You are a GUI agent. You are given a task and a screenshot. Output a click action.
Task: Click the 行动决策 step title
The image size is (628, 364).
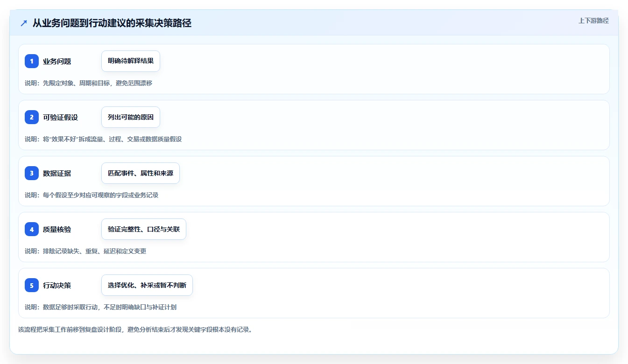[57, 285]
